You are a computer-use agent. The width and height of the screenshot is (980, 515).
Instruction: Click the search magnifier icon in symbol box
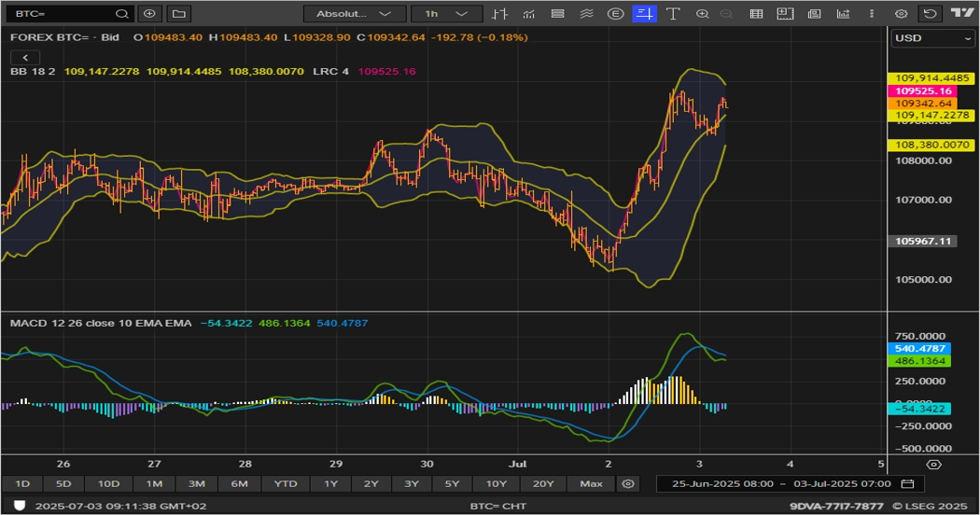pyautogui.click(x=122, y=14)
